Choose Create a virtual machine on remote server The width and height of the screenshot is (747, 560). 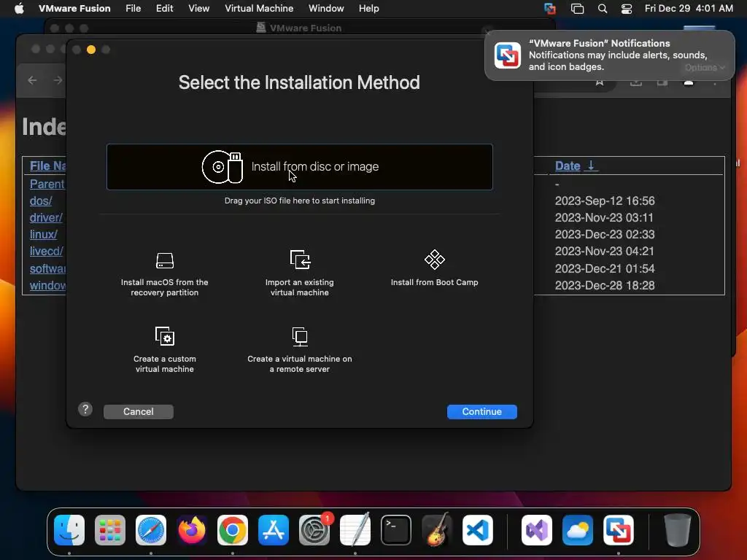[300, 350]
